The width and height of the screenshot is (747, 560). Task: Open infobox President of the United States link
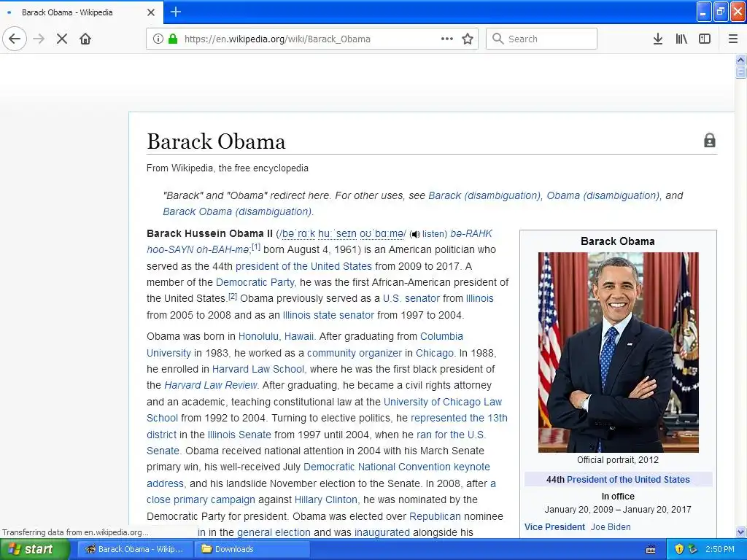coord(628,480)
